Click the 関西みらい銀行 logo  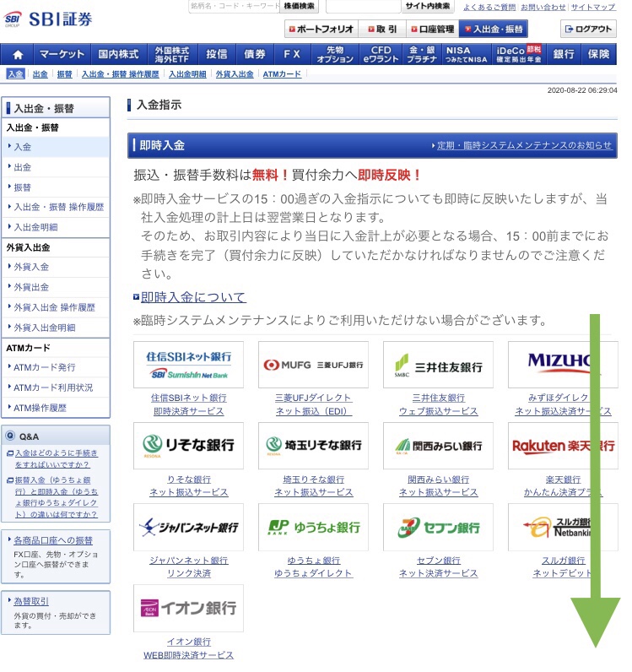(438, 446)
